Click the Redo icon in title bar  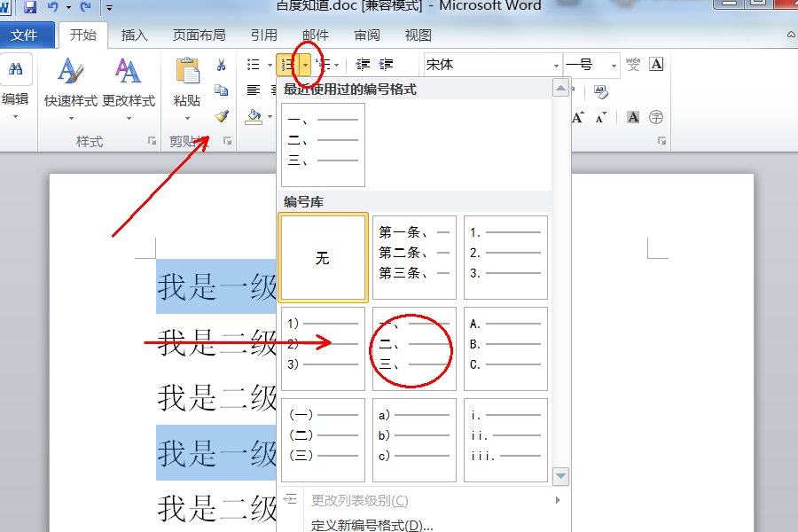coord(85,6)
